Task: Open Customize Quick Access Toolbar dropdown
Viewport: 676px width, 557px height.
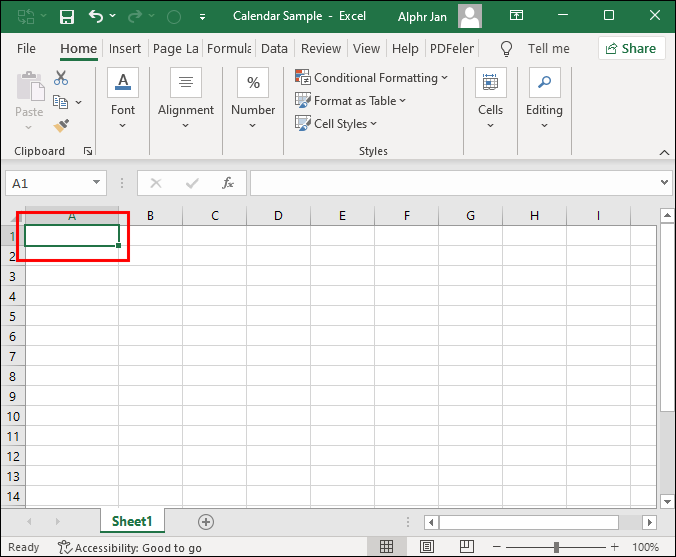Action: [202, 17]
